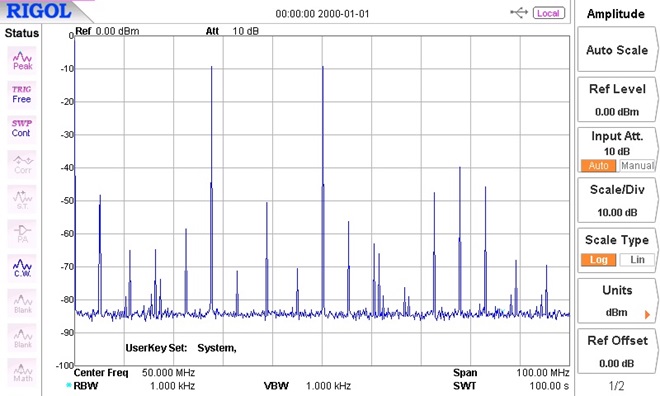Open the Ref Offset 0.00 dB menu

click(617, 351)
